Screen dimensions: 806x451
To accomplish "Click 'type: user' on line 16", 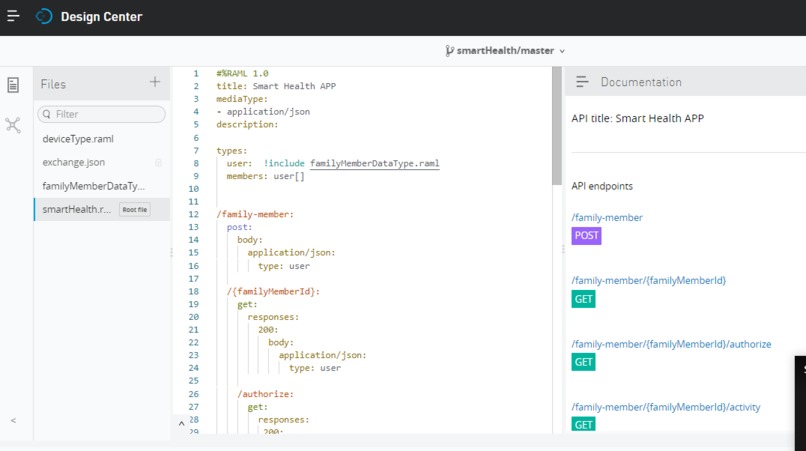I will 284,266.
